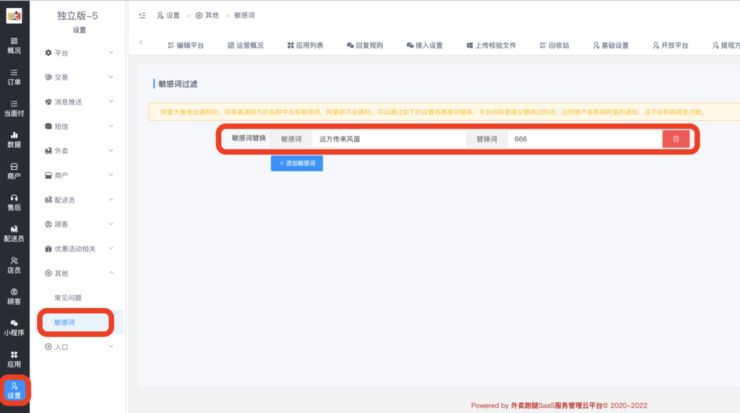Viewport: 740px width, 413px height.
Task: Switch to the 回收站 tab
Action: [555, 45]
